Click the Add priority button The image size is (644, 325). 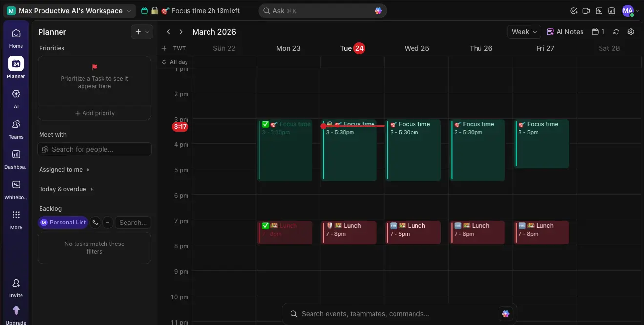coord(94,113)
